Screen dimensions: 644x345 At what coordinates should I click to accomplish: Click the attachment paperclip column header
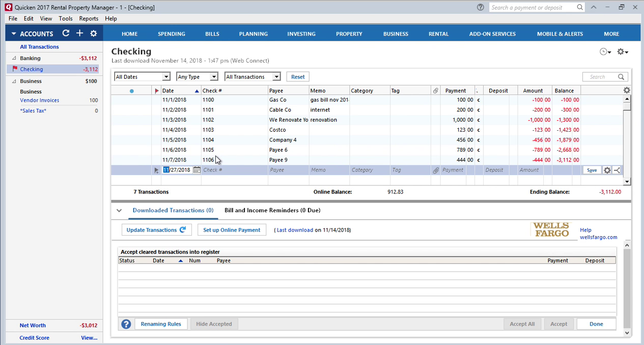(436, 91)
